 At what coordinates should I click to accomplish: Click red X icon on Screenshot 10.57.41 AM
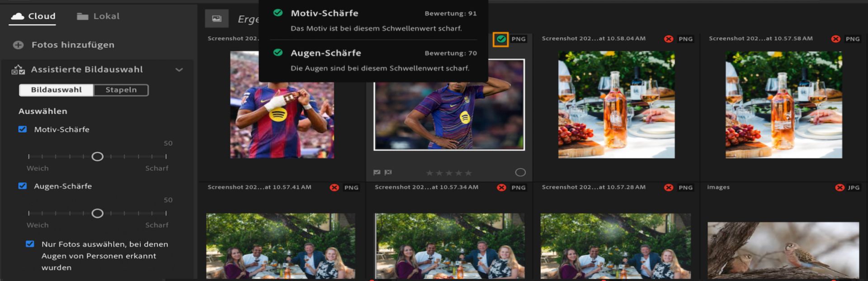334,187
